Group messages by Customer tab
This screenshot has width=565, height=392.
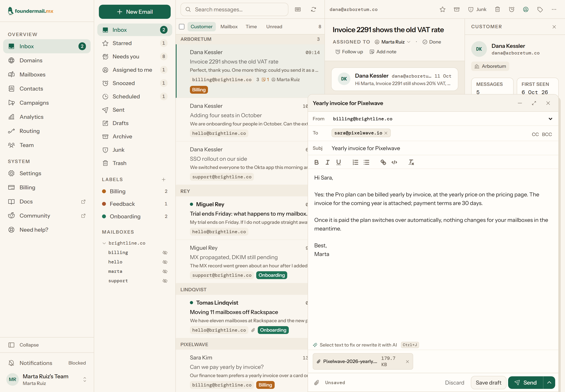[x=201, y=26]
